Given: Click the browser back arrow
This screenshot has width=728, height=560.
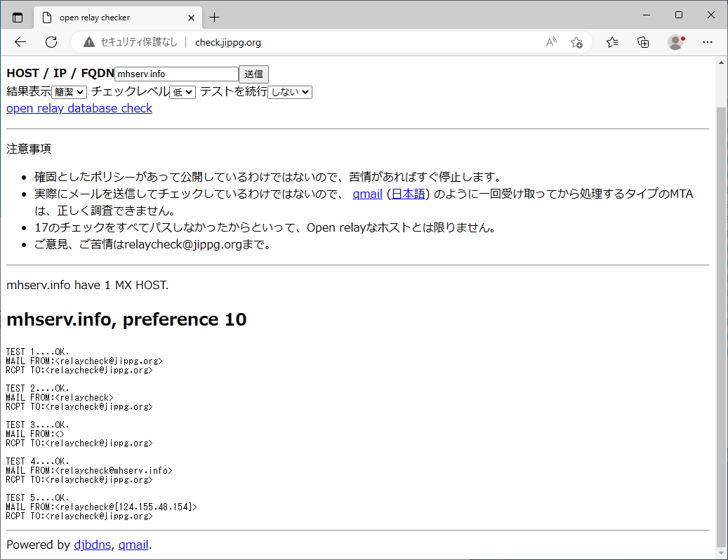Looking at the screenshot, I should tap(20, 42).
